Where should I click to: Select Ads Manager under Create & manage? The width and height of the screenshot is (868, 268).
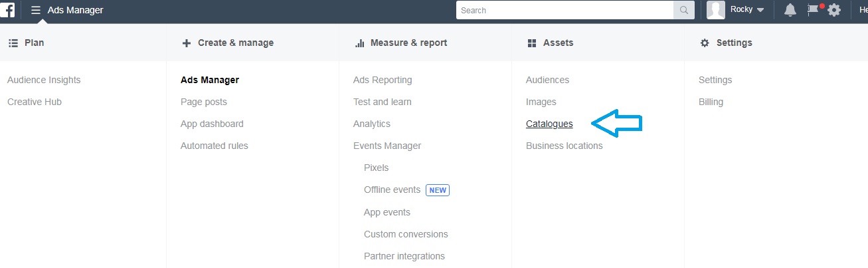pos(210,80)
